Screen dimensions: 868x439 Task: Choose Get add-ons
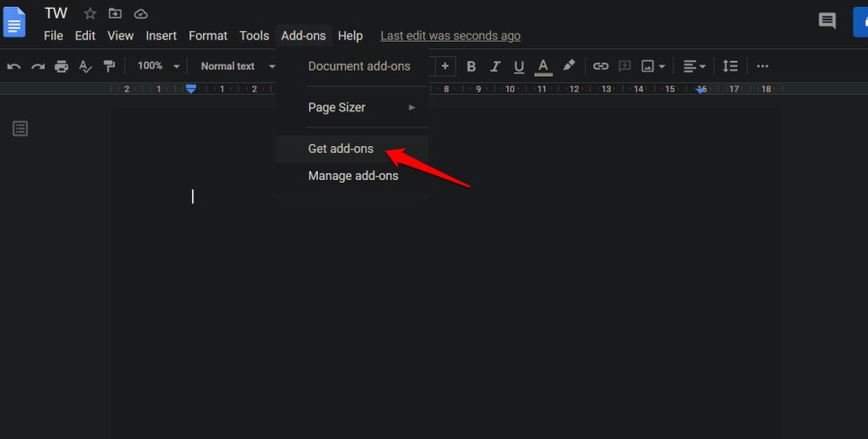point(352,149)
